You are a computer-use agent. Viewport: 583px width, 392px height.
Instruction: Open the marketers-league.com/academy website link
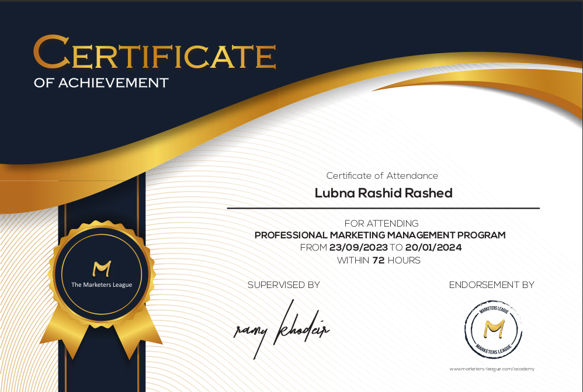492,369
